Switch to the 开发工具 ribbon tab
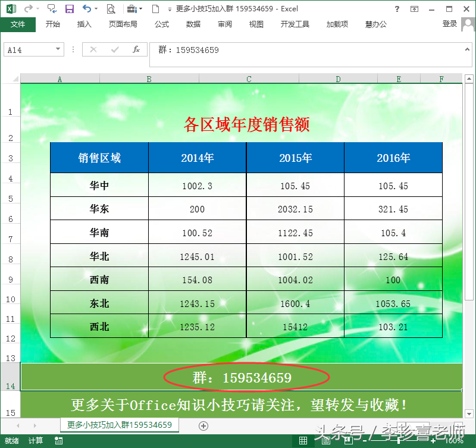The image size is (476, 448). (x=295, y=24)
